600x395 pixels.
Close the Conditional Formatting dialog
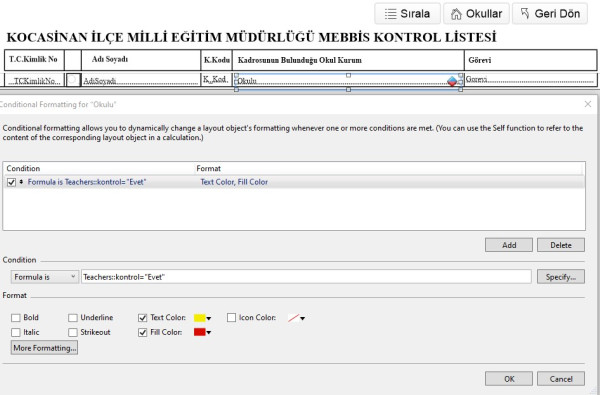point(588,104)
